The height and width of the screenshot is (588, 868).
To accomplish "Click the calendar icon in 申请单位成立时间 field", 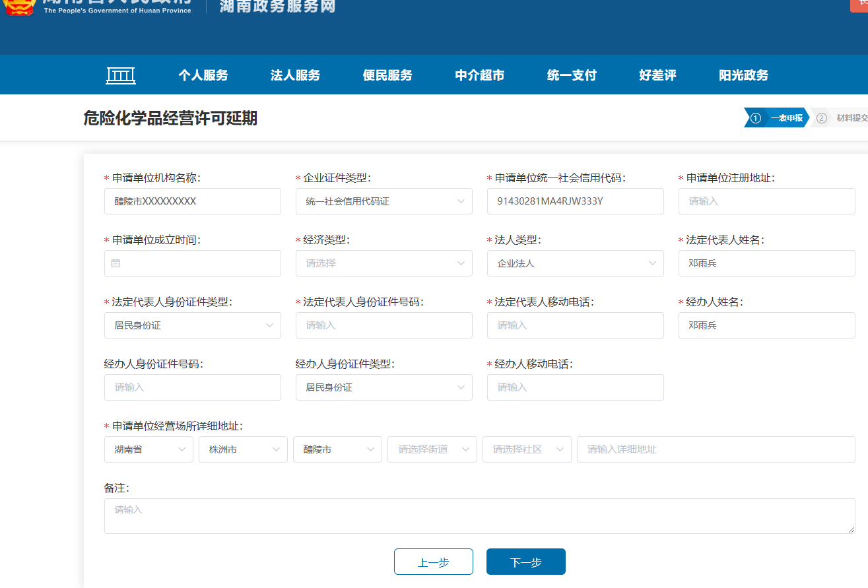I will pyautogui.click(x=116, y=263).
